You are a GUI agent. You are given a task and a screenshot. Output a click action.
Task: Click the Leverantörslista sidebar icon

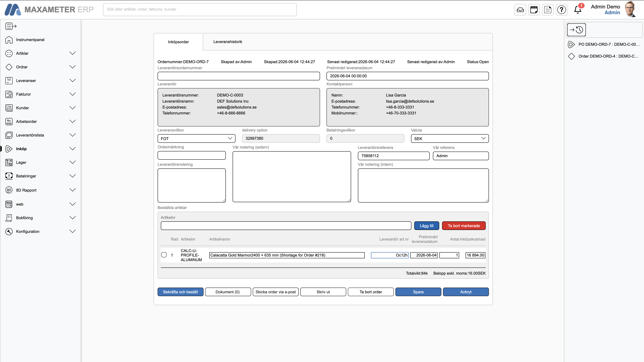click(x=9, y=135)
